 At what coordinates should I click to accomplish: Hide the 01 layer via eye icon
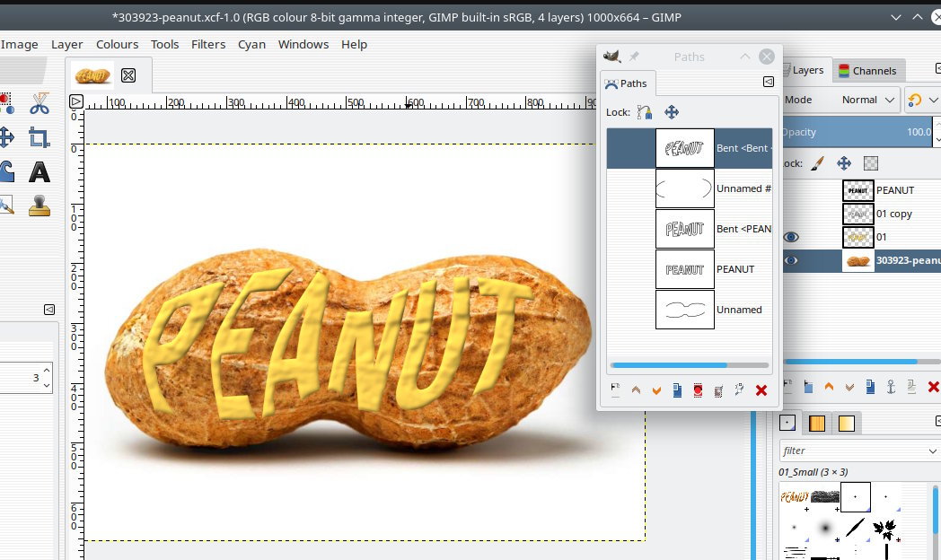click(791, 237)
